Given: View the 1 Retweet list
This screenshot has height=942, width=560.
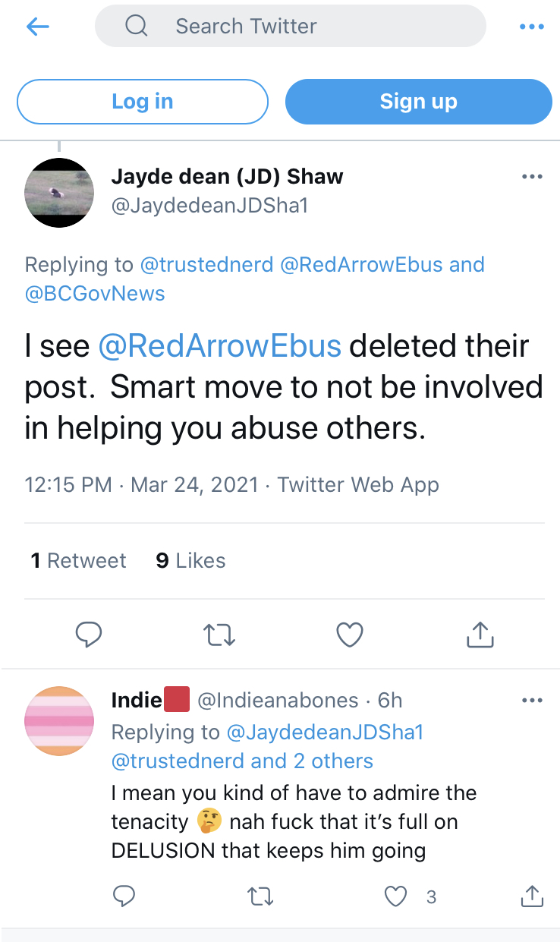Looking at the screenshot, I should (78, 561).
